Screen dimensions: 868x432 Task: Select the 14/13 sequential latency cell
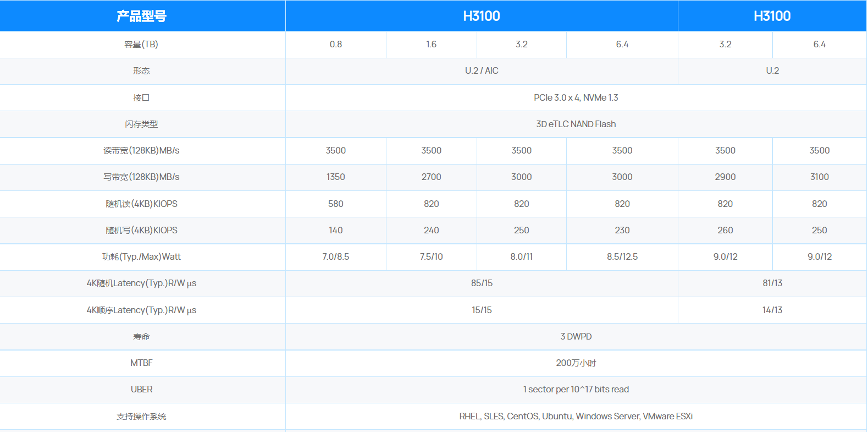(x=772, y=310)
